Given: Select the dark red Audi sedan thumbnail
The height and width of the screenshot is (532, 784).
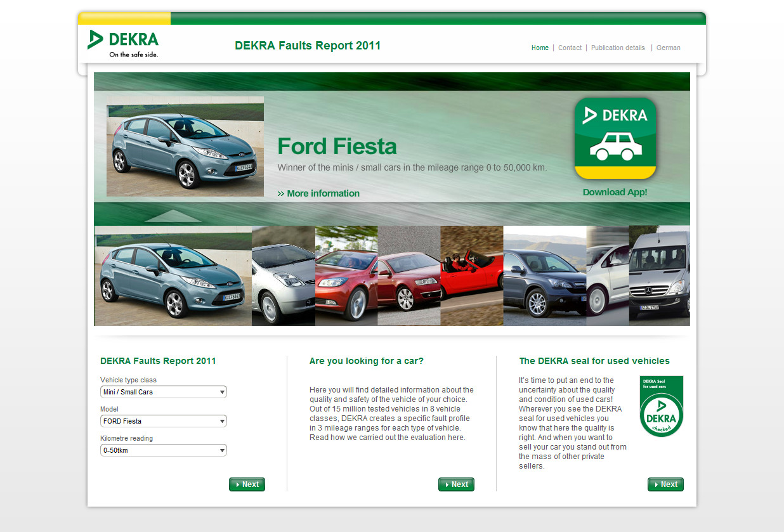Looking at the screenshot, I should (409, 276).
